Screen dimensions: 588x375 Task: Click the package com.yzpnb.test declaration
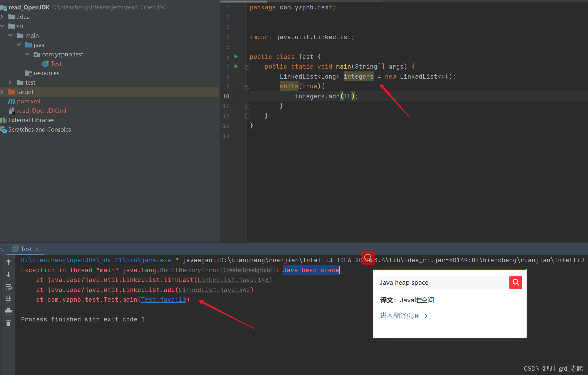coord(293,7)
